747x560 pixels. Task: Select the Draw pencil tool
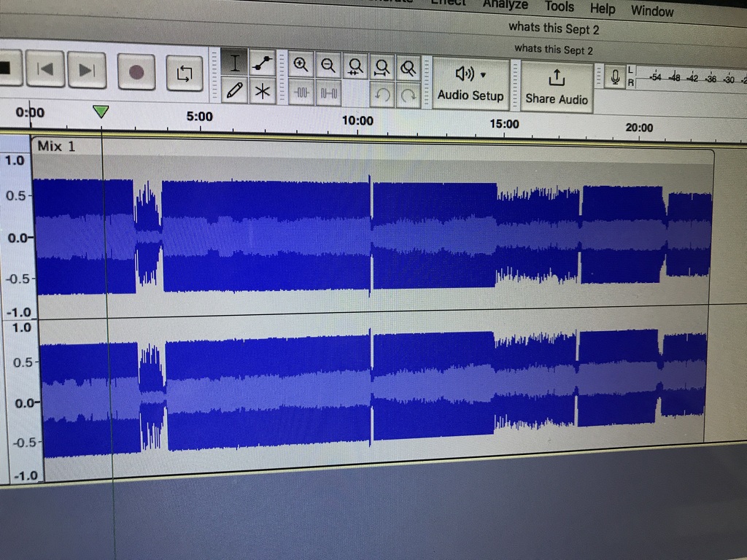click(234, 90)
